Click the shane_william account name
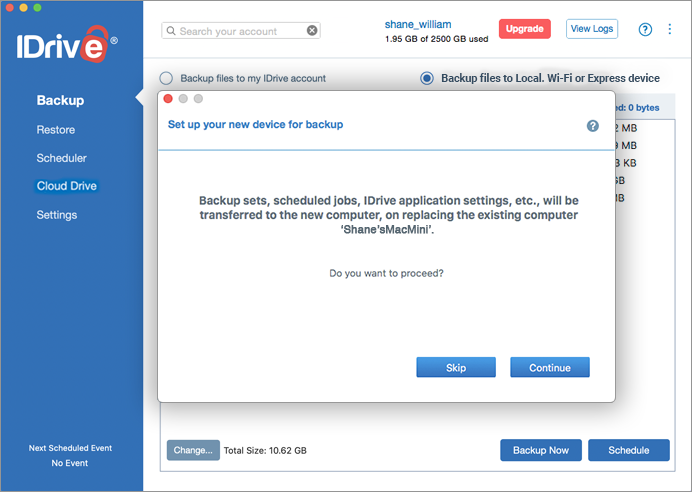Image resolution: width=692 pixels, height=492 pixels. (418, 24)
